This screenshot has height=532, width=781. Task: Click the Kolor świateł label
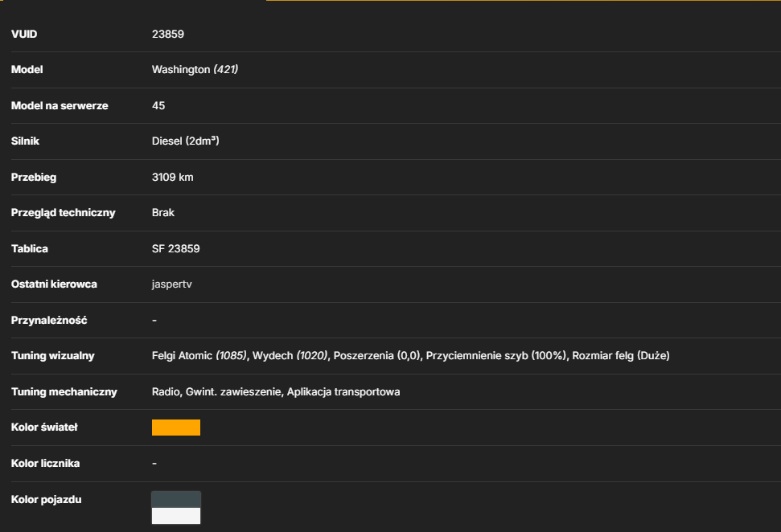[44, 427]
